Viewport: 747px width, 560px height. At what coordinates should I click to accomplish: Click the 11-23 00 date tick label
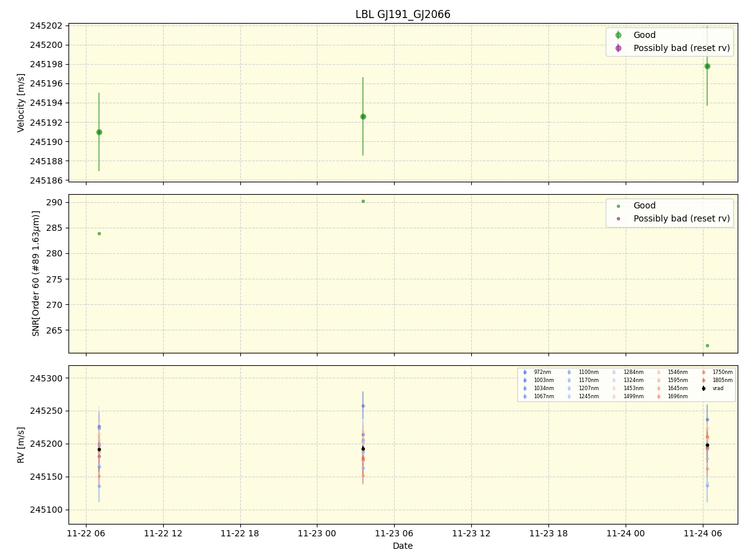(x=317, y=533)
